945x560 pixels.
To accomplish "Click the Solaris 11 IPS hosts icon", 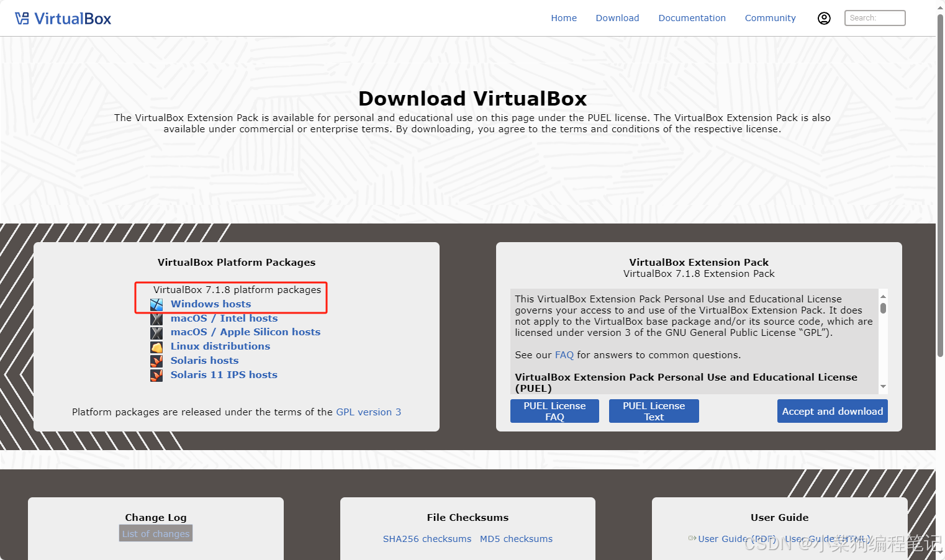I will pyautogui.click(x=156, y=375).
